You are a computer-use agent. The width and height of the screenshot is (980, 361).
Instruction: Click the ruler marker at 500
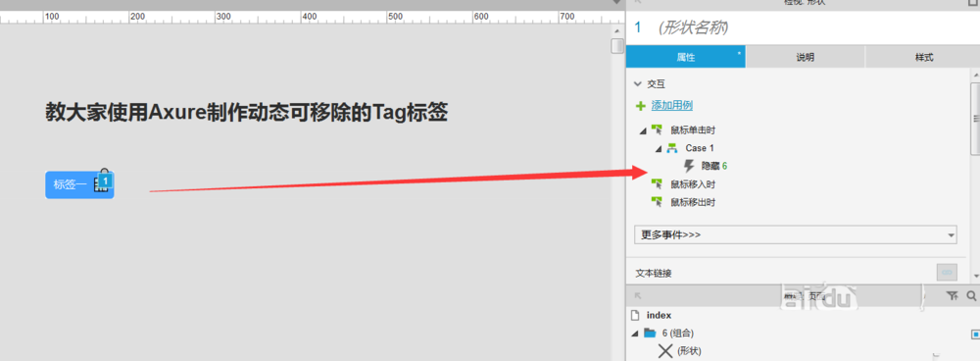click(396, 17)
